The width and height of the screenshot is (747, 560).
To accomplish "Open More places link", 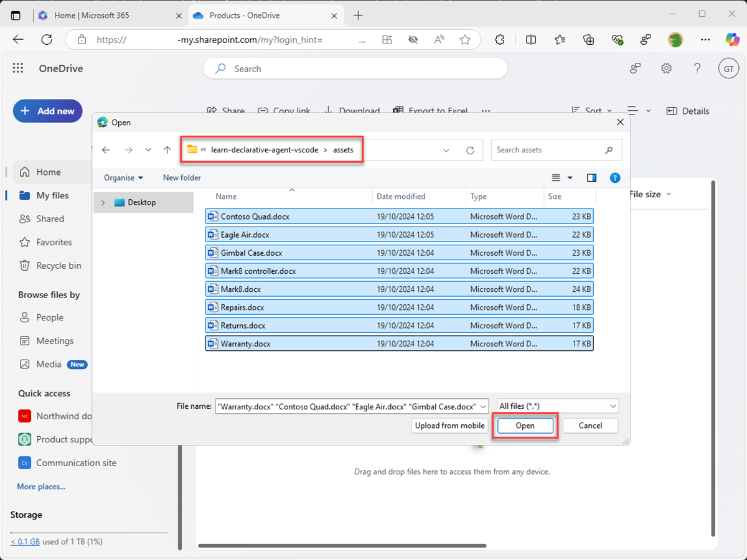I will (41, 487).
